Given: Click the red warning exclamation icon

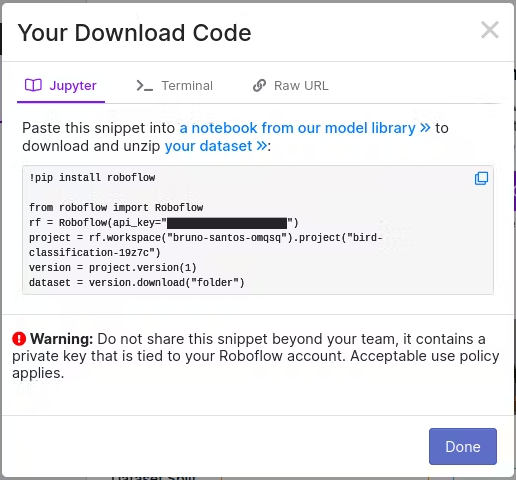Looking at the screenshot, I should pos(19,339).
